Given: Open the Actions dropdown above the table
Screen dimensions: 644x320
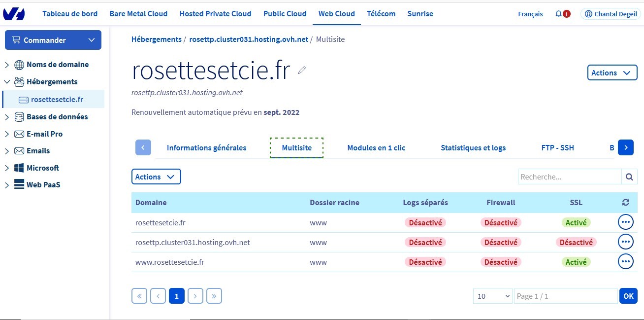Looking at the screenshot, I should pyautogui.click(x=156, y=177).
